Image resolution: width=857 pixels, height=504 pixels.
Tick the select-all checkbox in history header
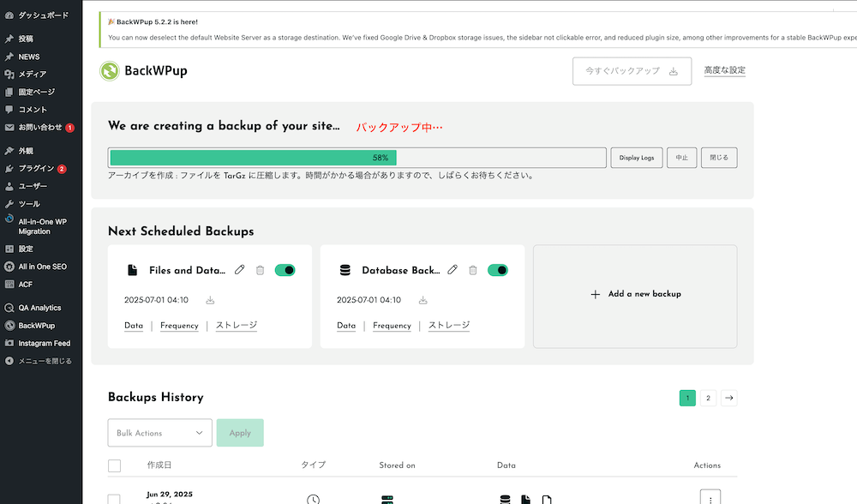(x=114, y=465)
